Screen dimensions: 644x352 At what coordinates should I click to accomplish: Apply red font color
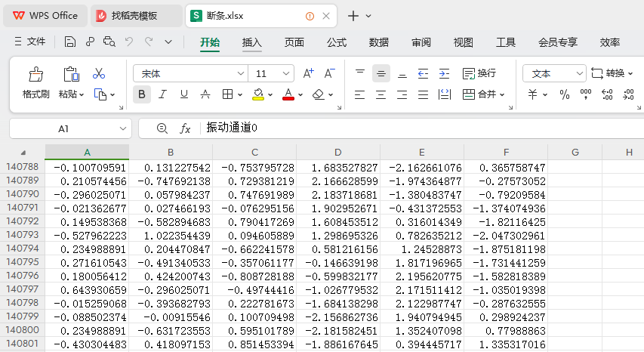[288, 94]
